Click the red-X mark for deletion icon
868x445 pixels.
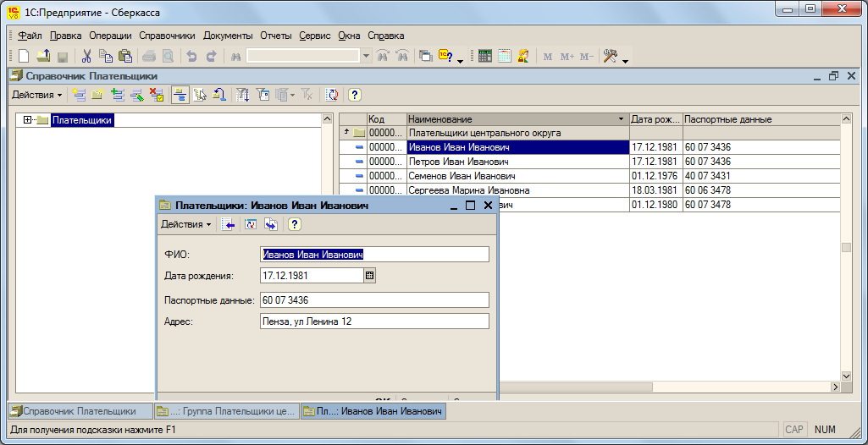point(156,95)
